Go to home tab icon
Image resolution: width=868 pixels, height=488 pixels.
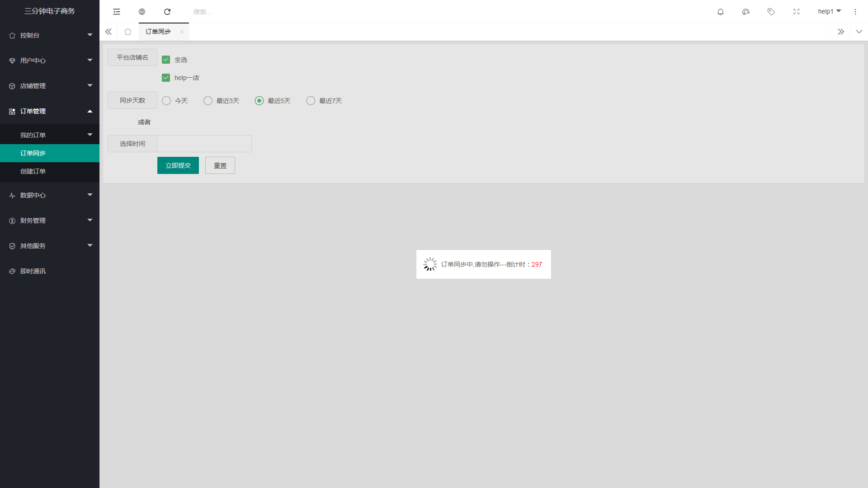128,32
